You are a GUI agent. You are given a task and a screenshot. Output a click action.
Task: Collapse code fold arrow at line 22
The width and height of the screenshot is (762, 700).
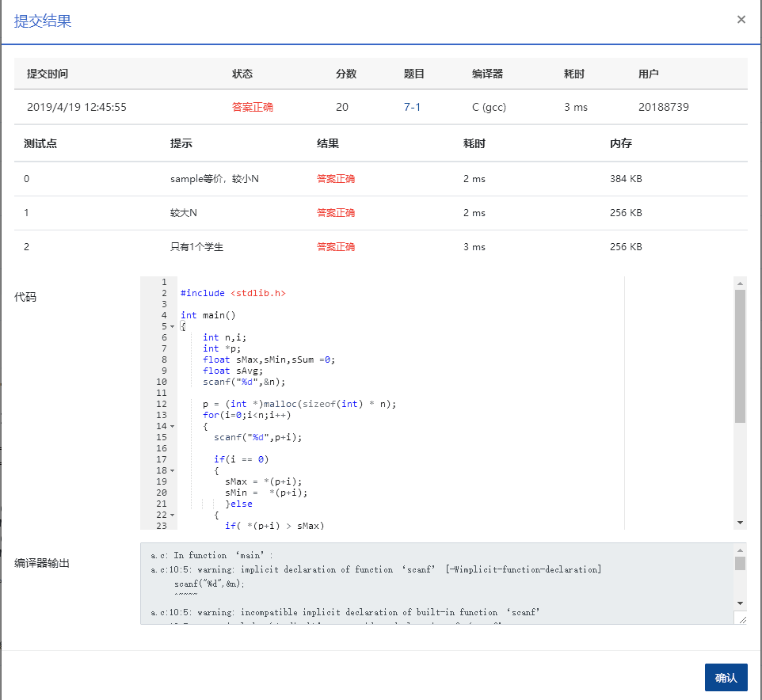(x=172, y=515)
